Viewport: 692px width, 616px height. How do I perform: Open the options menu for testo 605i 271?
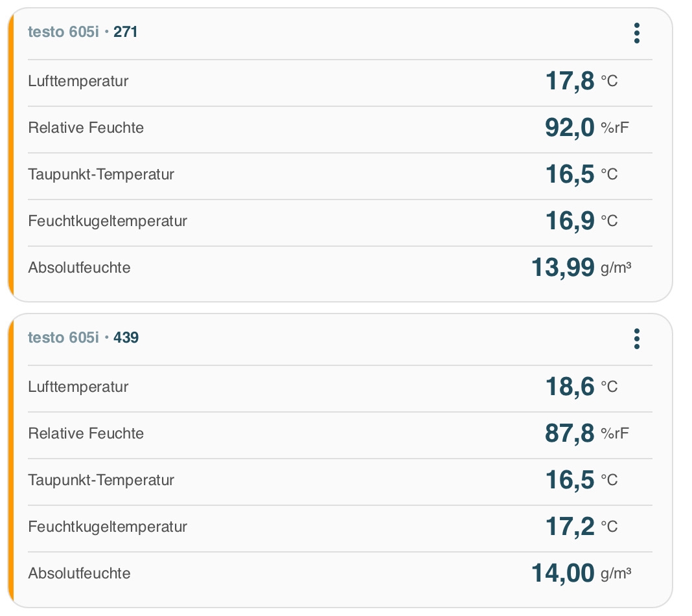pyautogui.click(x=637, y=32)
